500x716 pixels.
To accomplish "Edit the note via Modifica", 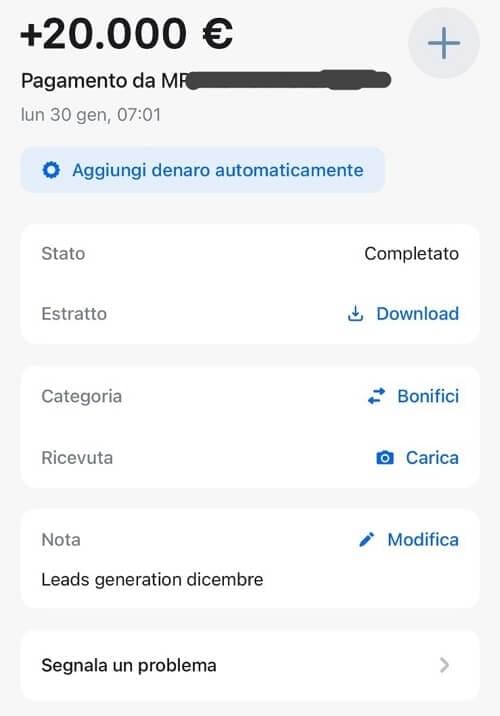I will pyautogui.click(x=423, y=540).
